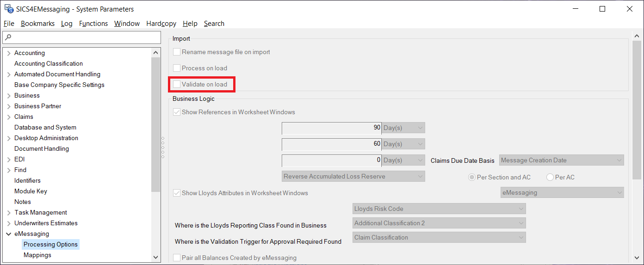Select Mappings under eMessaging

click(x=37, y=255)
